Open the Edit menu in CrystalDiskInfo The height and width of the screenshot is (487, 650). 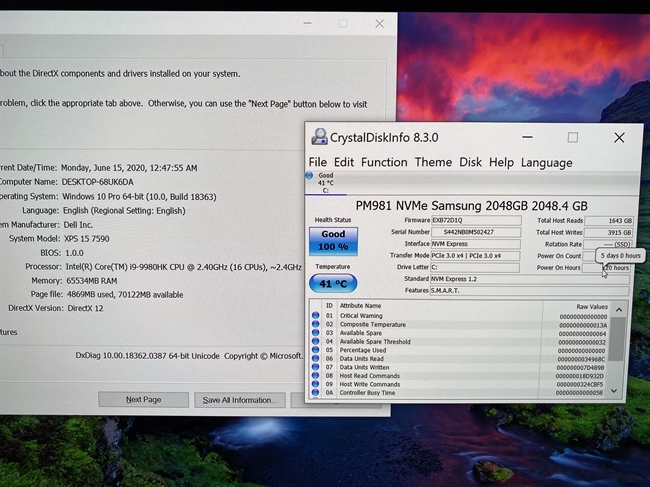click(x=344, y=162)
